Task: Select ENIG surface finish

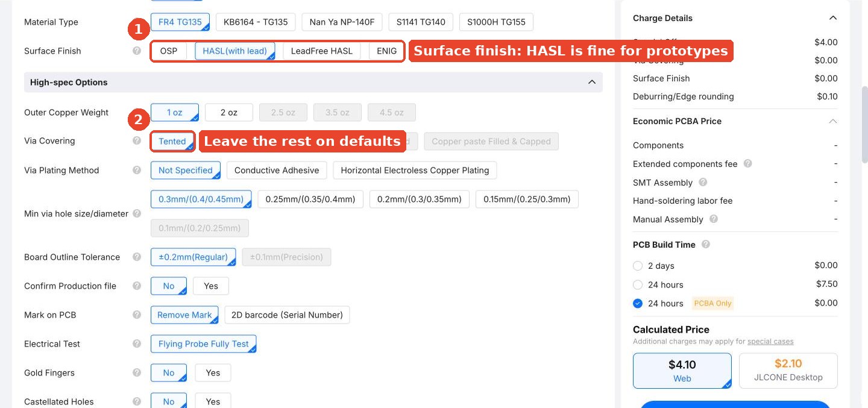Action: [x=387, y=51]
